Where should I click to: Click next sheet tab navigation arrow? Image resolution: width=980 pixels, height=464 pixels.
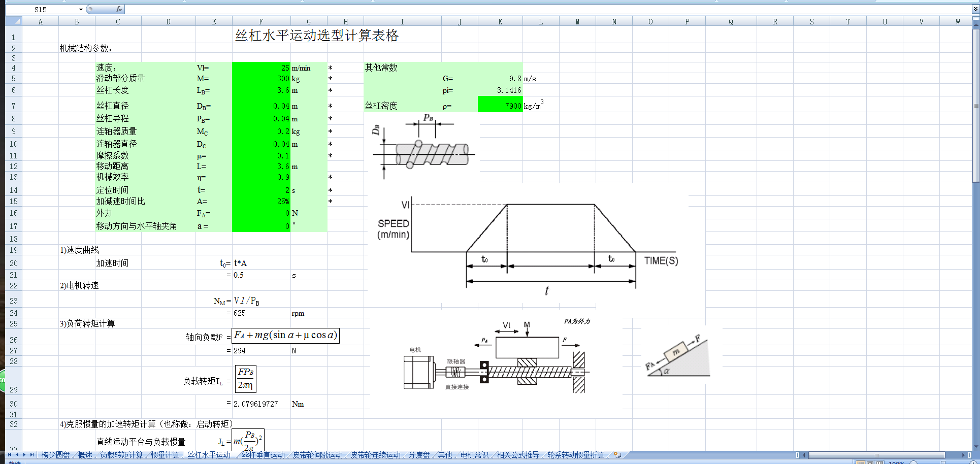(24, 455)
